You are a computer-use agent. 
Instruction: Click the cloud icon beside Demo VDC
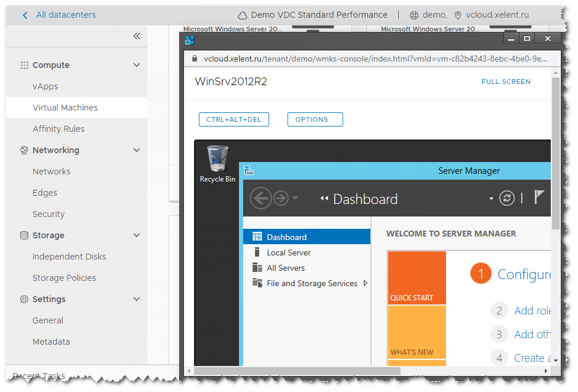(x=242, y=15)
